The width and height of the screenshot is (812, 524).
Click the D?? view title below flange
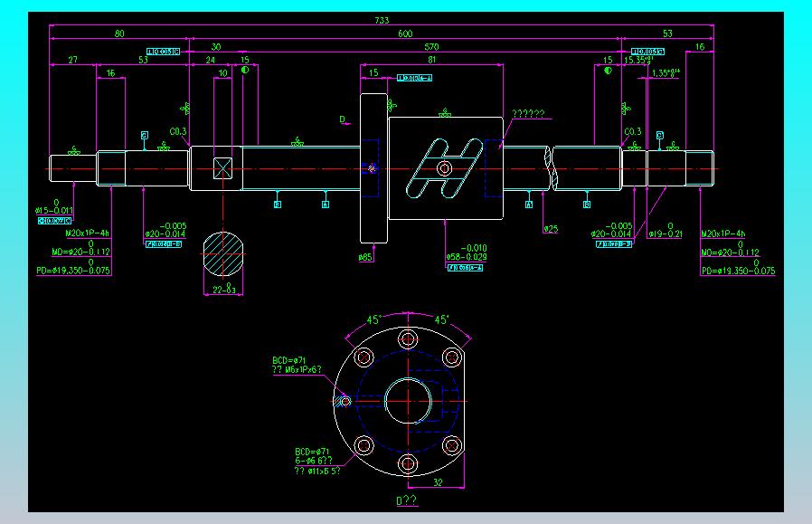coord(407,500)
